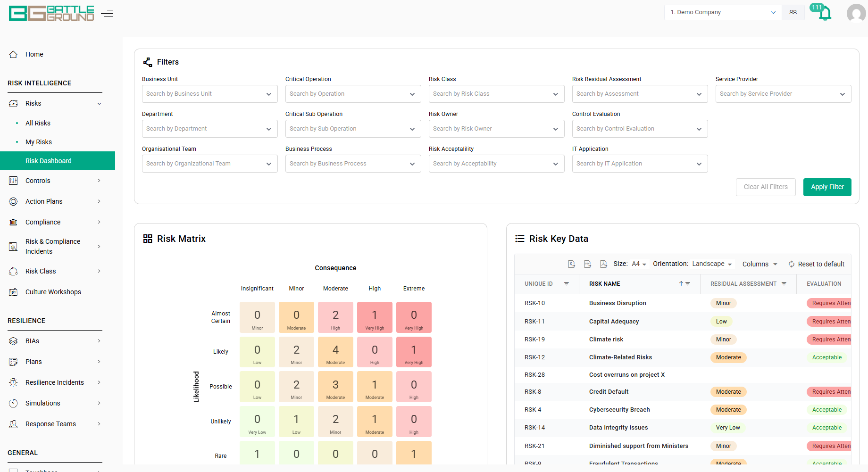
Task: Open the Risk Residual Assessment dropdown
Action: pos(640,94)
